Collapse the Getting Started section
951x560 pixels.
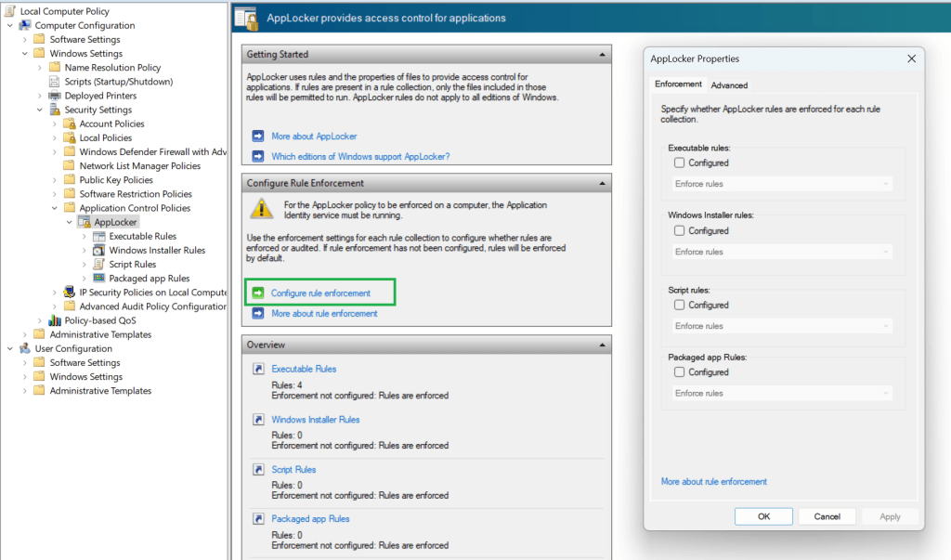(x=603, y=54)
